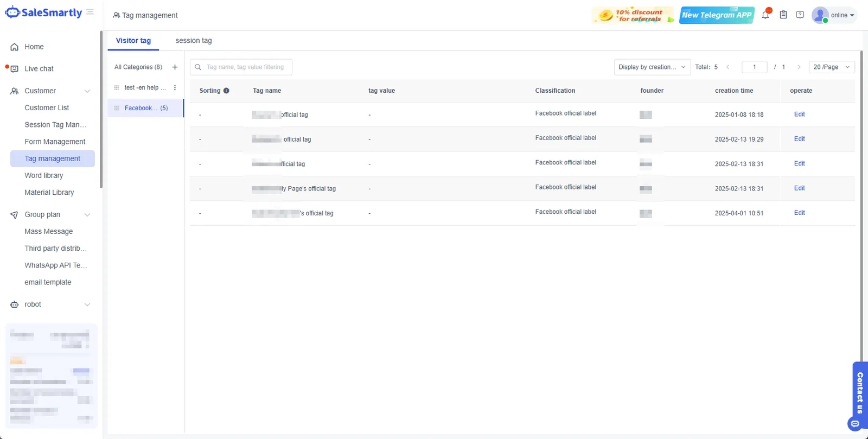Click the Group plan paper-plane icon
The height and width of the screenshot is (439, 868).
click(15, 215)
